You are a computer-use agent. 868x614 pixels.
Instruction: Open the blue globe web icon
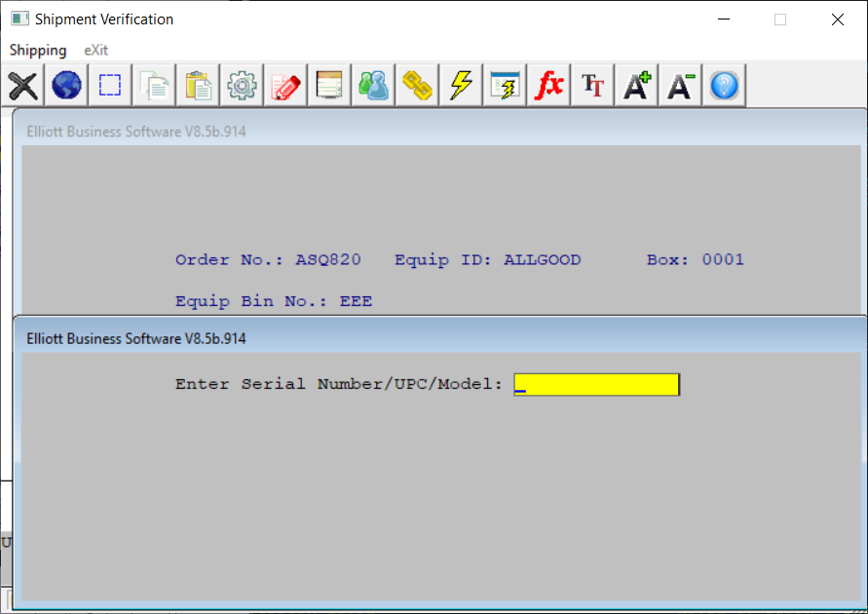coord(66,85)
